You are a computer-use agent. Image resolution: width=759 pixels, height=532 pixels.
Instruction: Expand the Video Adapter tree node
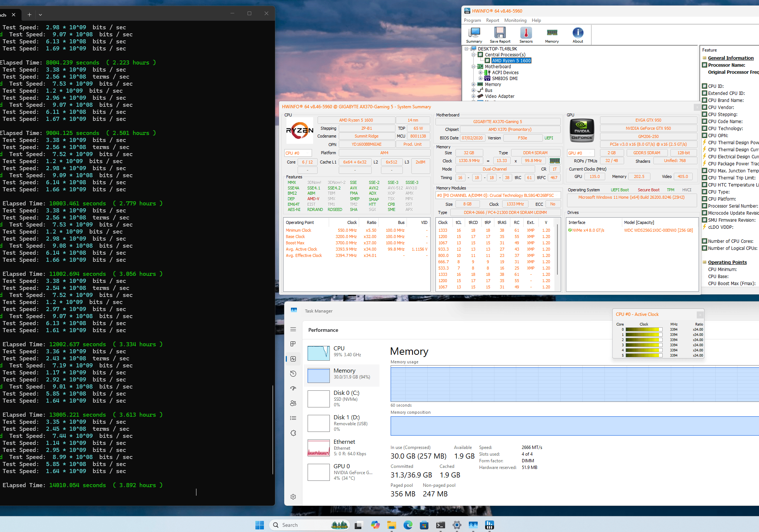coord(473,96)
